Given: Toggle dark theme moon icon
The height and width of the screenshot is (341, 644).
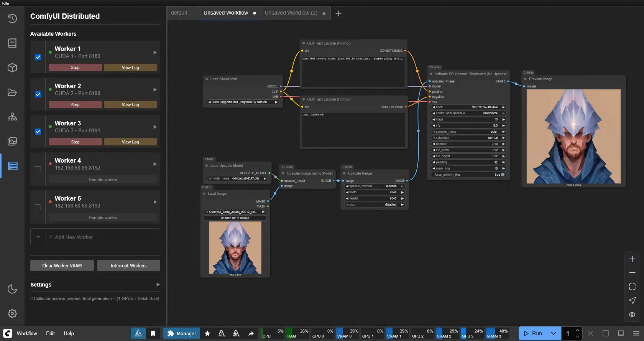Looking at the screenshot, I should (x=12, y=289).
